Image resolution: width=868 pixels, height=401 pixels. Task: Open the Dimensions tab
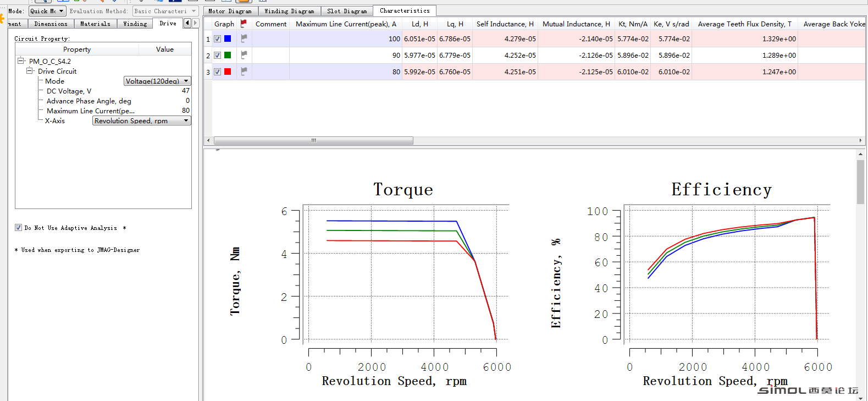point(51,24)
